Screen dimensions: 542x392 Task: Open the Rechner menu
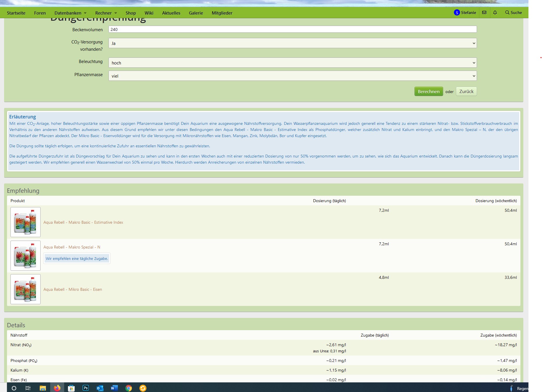pyautogui.click(x=106, y=13)
